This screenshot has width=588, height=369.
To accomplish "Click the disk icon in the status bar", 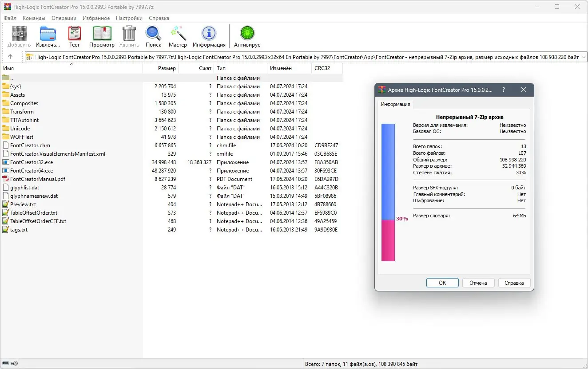I will (x=5, y=364).
